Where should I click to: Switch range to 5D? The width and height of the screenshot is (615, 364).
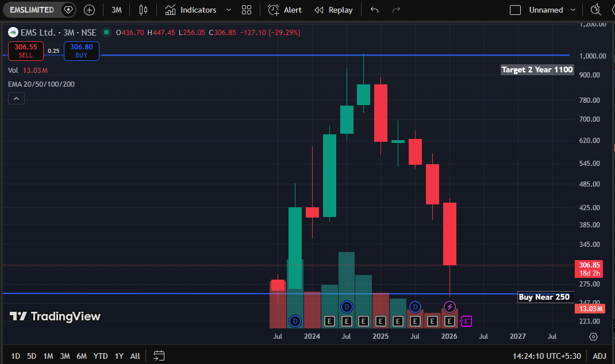pos(32,356)
